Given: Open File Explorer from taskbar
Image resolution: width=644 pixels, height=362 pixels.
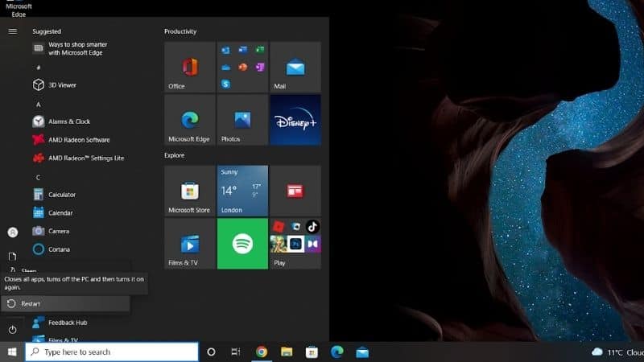Looking at the screenshot, I should click(287, 352).
